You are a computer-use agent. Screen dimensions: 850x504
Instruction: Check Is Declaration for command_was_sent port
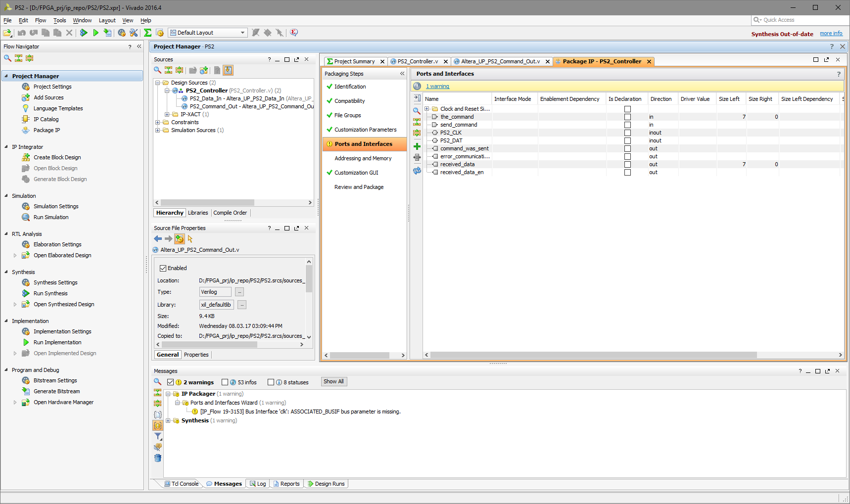(627, 148)
